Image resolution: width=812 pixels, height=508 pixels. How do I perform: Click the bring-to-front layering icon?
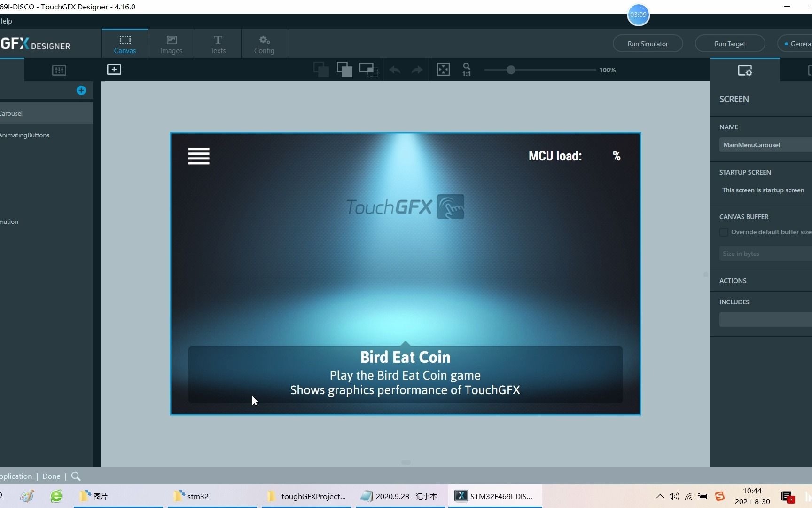(344, 70)
